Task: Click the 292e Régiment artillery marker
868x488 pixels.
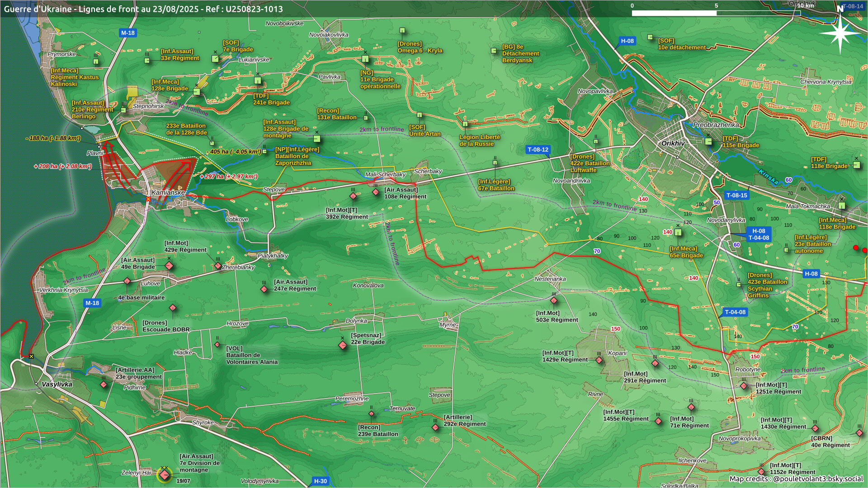Action: coord(435,427)
